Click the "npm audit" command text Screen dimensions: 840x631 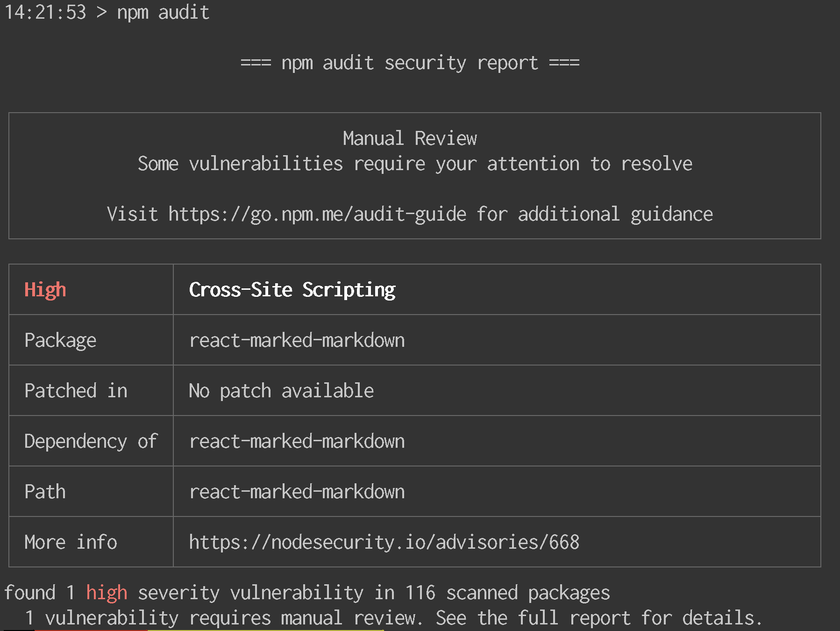tap(163, 12)
